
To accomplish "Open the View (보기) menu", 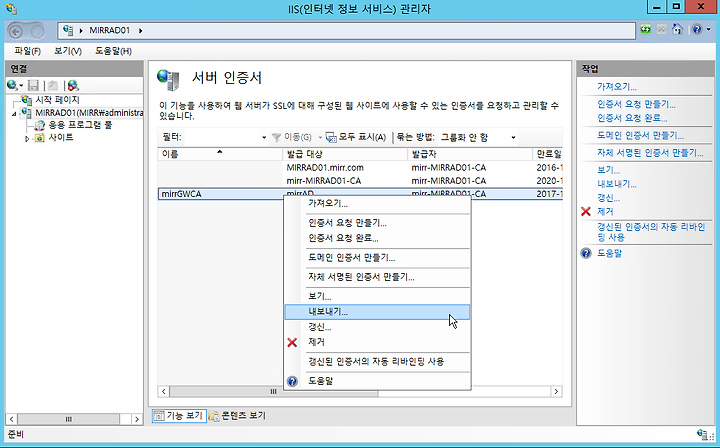I will tap(68, 51).
